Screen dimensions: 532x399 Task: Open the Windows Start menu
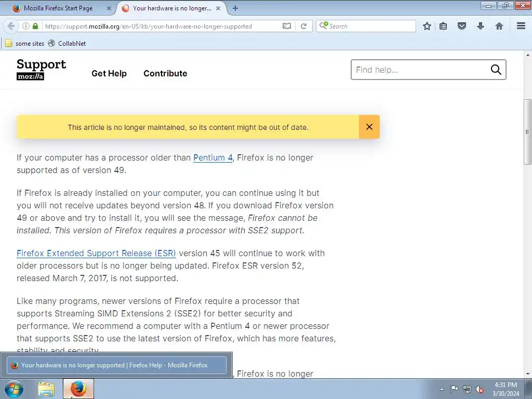[x=14, y=389]
